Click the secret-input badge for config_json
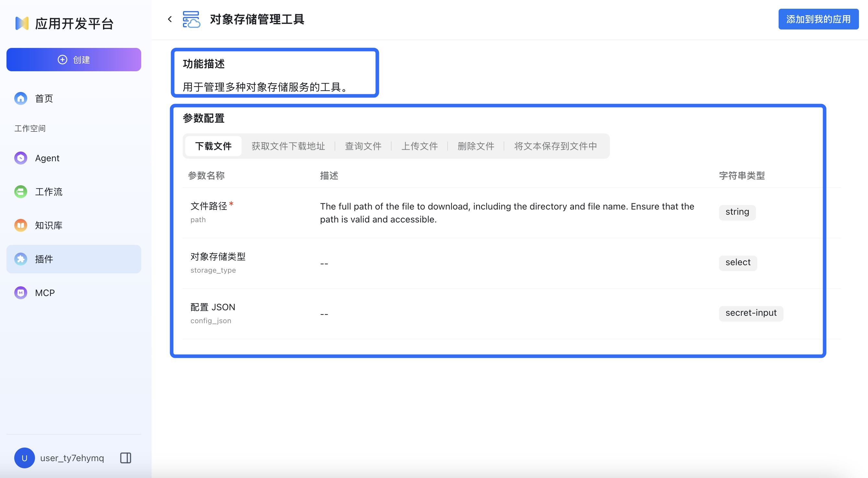This screenshot has width=868, height=478. click(751, 313)
